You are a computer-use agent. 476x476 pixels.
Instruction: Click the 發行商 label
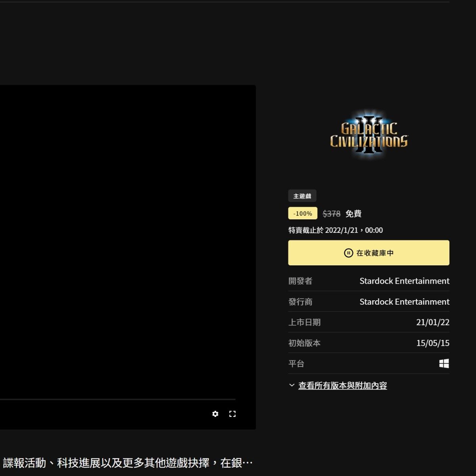point(300,302)
